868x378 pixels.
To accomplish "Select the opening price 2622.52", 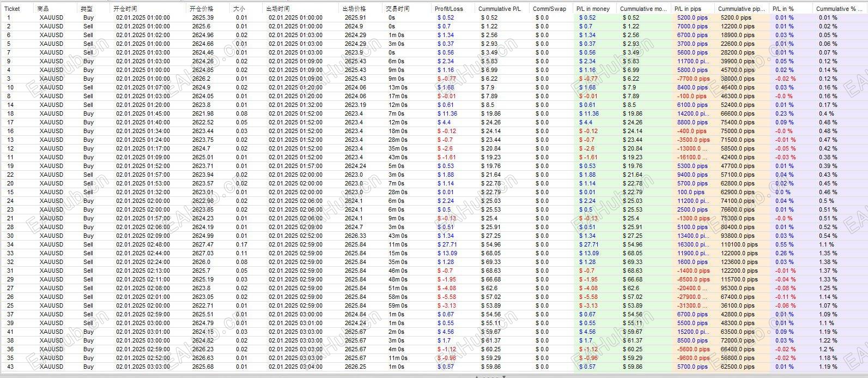I will pyautogui.click(x=203, y=122).
